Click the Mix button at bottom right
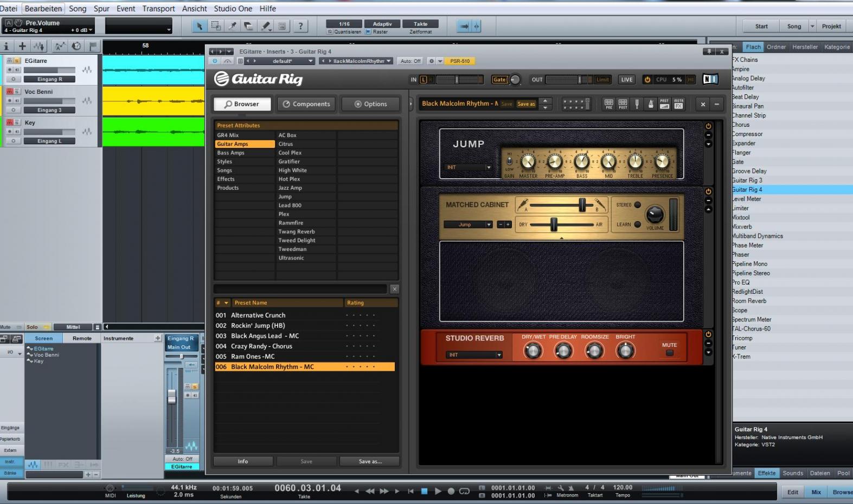 tap(816, 492)
